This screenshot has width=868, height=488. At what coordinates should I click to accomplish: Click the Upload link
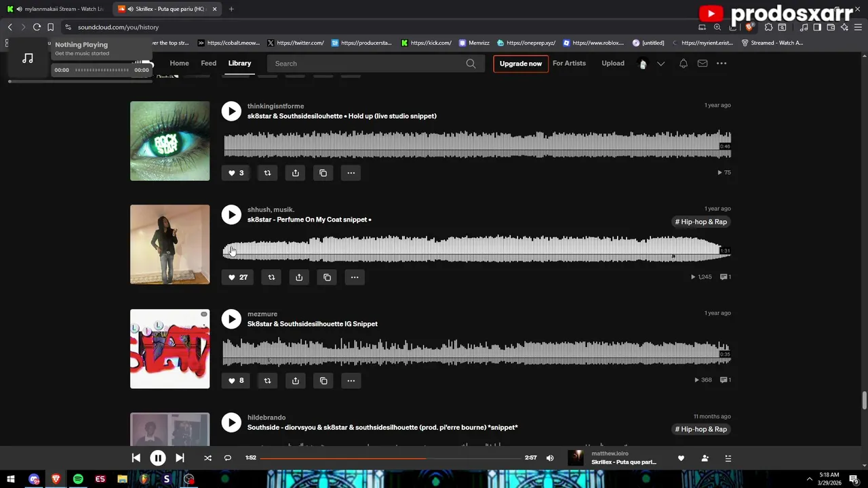(613, 64)
